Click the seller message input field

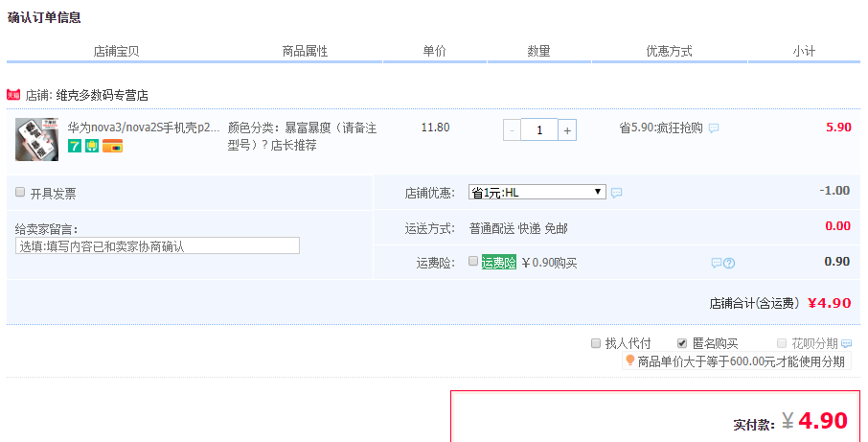(x=157, y=245)
